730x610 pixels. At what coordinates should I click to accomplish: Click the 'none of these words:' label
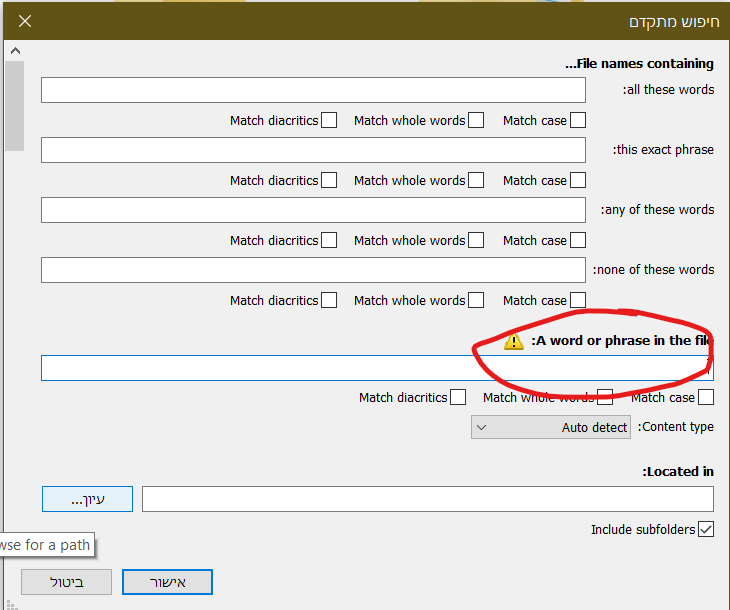(653, 270)
